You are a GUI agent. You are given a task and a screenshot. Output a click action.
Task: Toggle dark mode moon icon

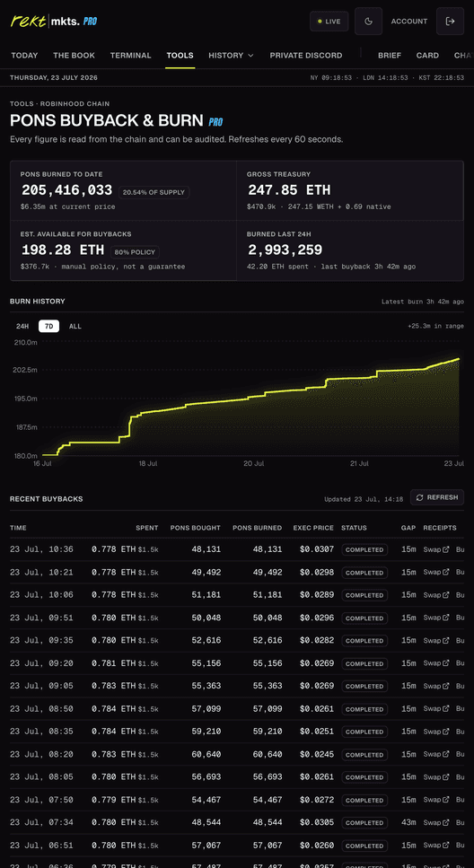[368, 21]
